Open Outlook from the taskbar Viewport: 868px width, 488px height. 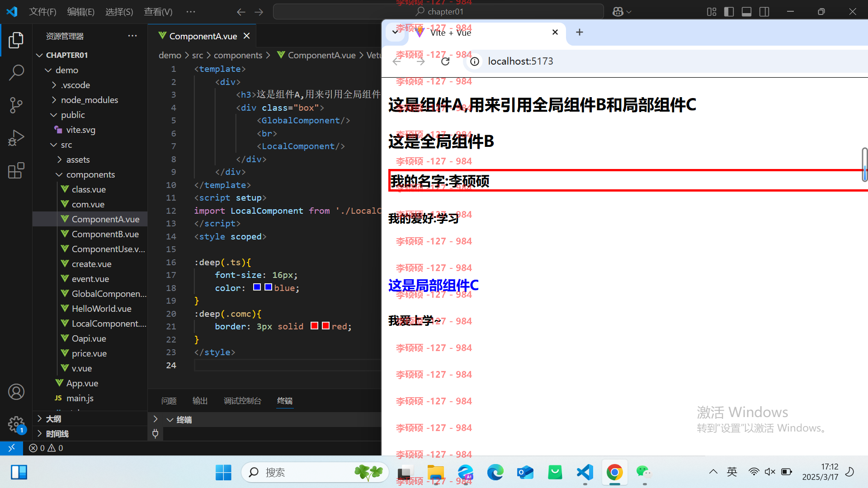point(525,473)
